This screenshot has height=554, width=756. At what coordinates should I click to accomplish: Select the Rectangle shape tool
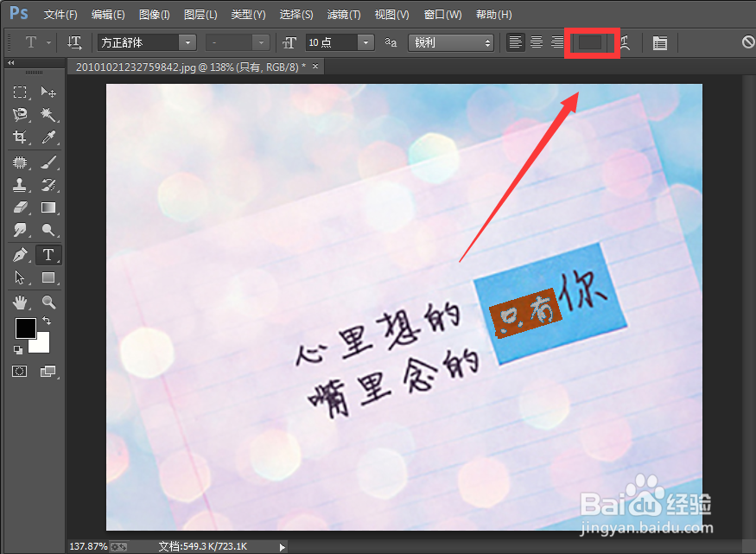(x=48, y=277)
